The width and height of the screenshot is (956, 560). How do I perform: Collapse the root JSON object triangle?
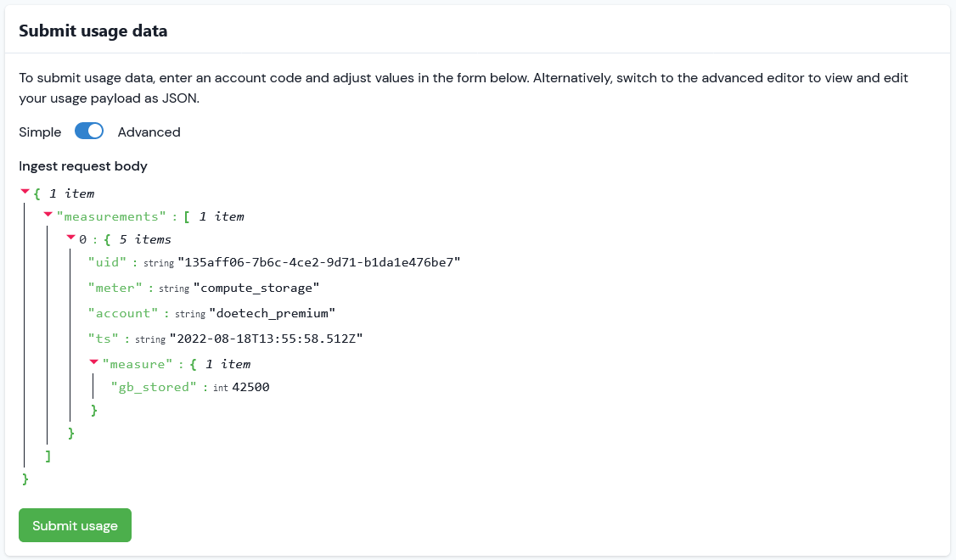click(x=25, y=192)
